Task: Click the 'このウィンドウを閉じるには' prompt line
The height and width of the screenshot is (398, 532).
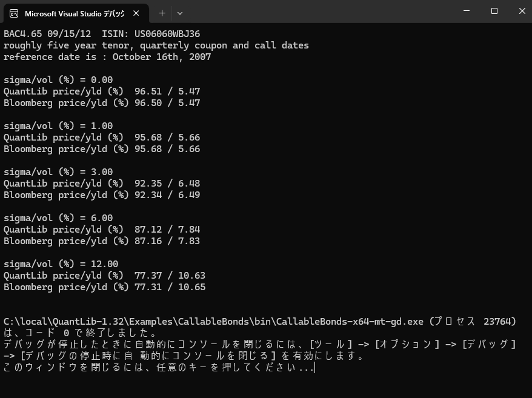Action: click(x=159, y=368)
